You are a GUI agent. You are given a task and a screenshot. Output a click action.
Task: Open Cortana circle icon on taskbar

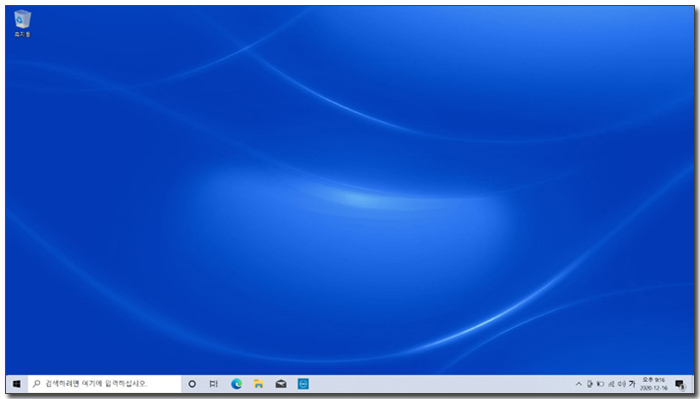pyautogui.click(x=192, y=384)
